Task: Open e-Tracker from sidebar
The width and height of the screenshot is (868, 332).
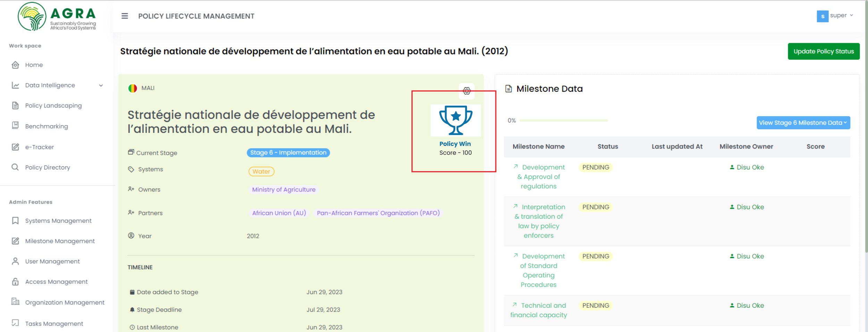Action: pyautogui.click(x=40, y=147)
